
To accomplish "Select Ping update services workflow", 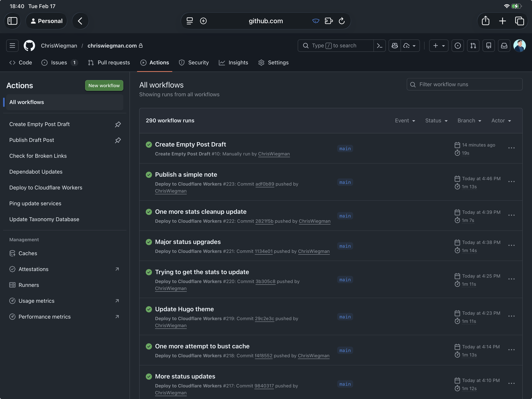I will 65,204.
